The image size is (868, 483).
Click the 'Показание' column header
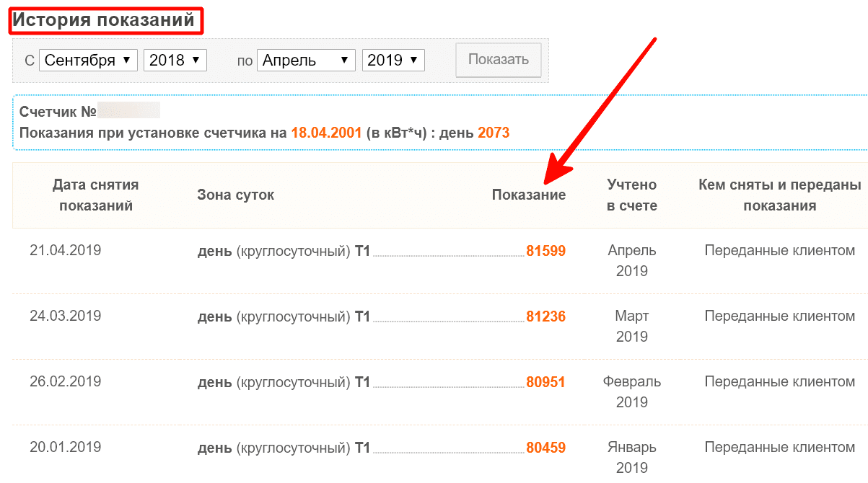(529, 195)
